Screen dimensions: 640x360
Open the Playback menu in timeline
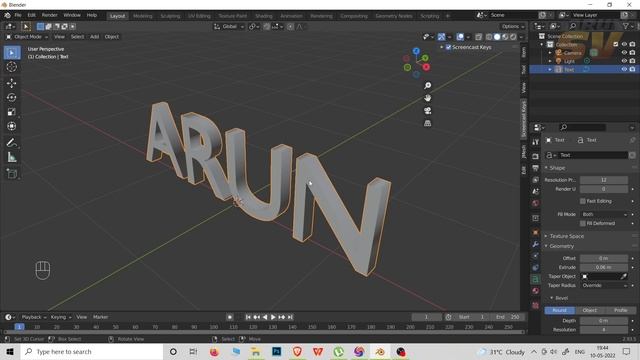(33, 317)
